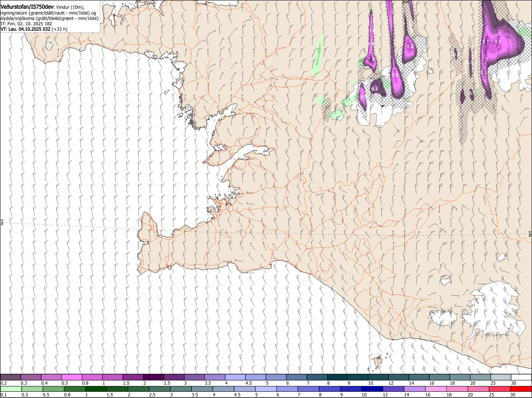Click the 1.7 snowfall value label
Viewport: 532px width, 398px height.
tap(486, 42)
